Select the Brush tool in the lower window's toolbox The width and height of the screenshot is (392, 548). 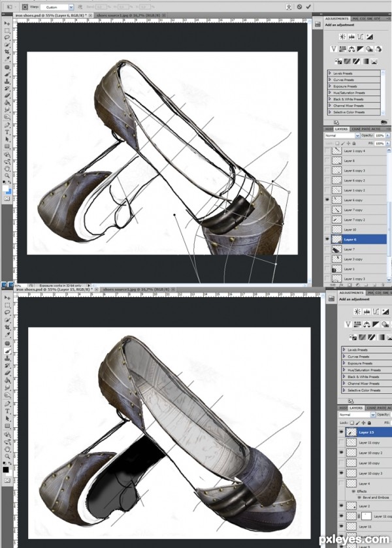click(7, 351)
